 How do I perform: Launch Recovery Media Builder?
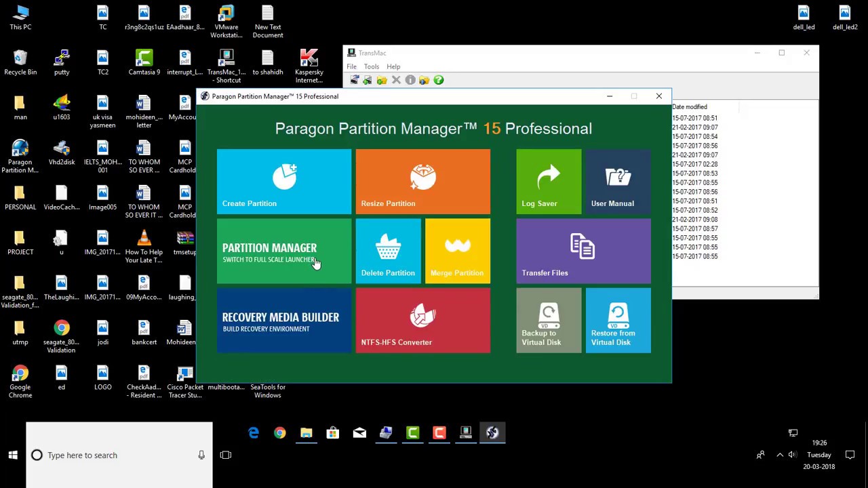pos(284,321)
